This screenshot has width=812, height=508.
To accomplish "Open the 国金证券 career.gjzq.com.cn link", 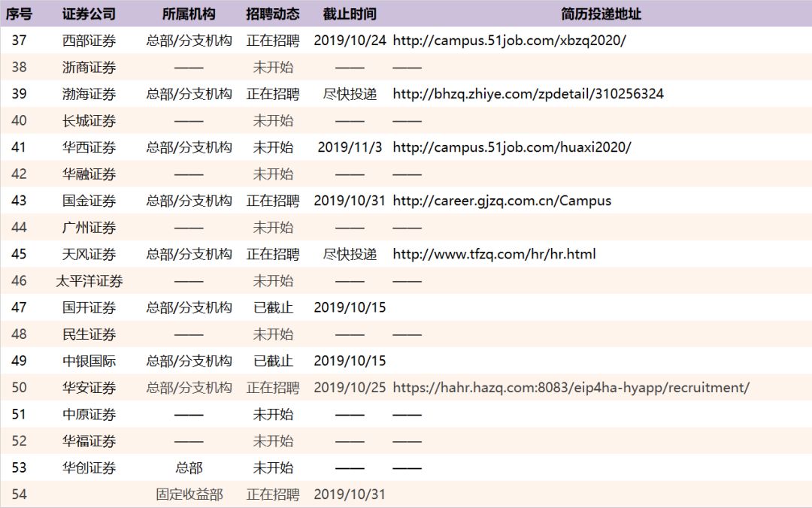I will pos(501,201).
